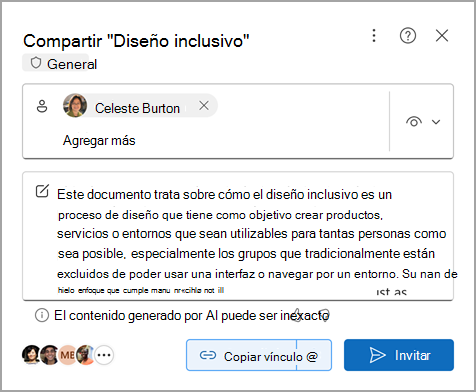The width and height of the screenshot is (476, 392).
Task: Click the AI disclaimer text
Action: pos(192,315)
